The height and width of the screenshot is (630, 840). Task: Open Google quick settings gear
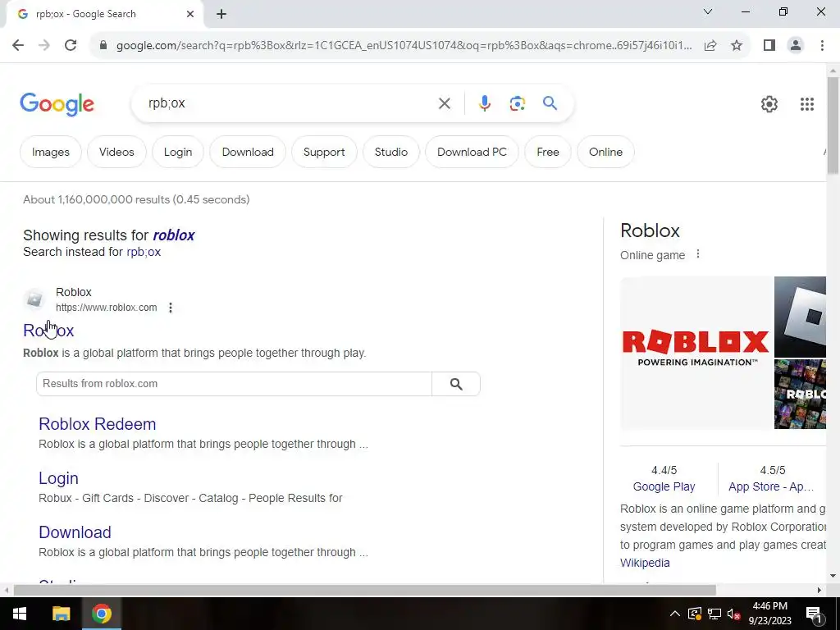coord(769,104)
